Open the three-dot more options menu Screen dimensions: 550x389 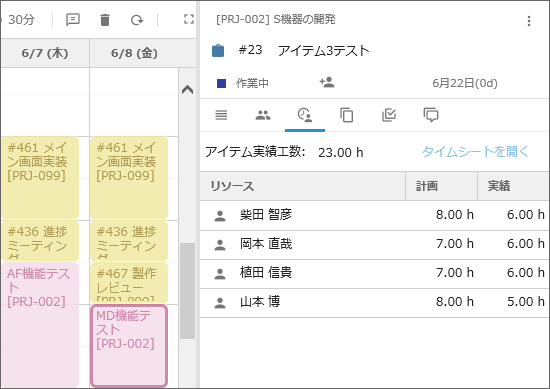529,21
